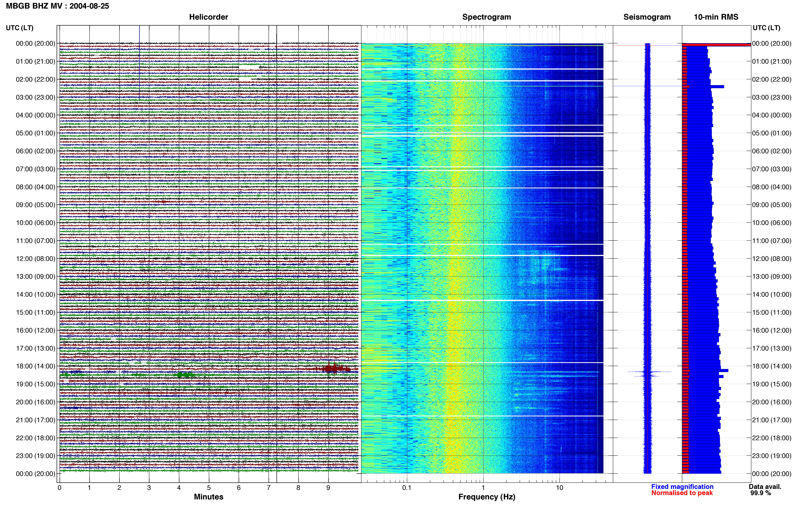
Task: Select the 'Helicorder' panel heading
Action: coord(209,17)
